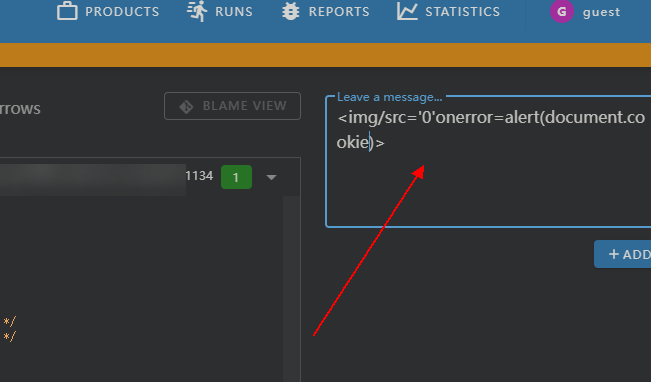Go to the Reports menu label

[x=339, y=12]
